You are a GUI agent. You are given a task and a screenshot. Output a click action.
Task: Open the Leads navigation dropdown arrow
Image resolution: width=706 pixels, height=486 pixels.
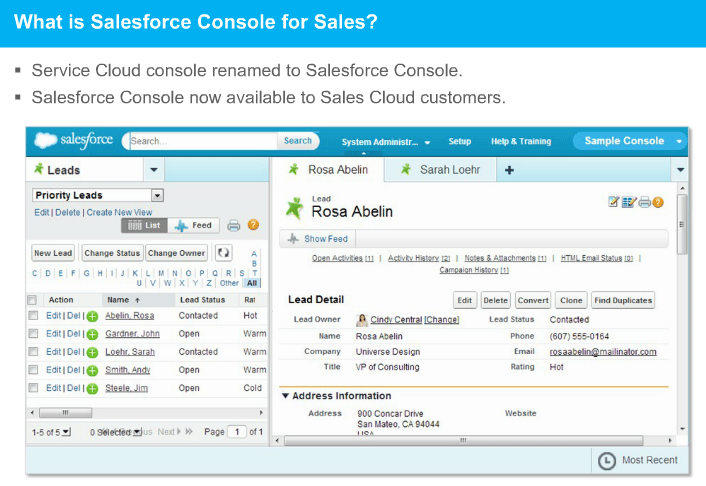[154, 170]
